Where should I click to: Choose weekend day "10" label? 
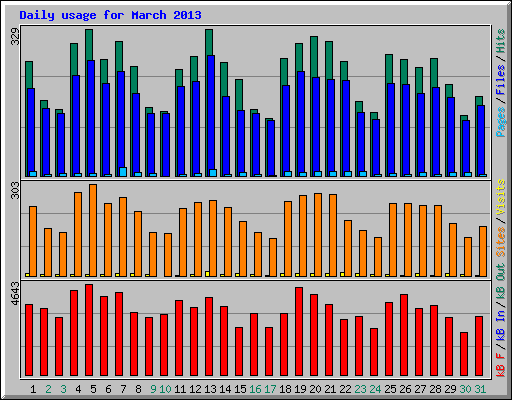[165, 389]
